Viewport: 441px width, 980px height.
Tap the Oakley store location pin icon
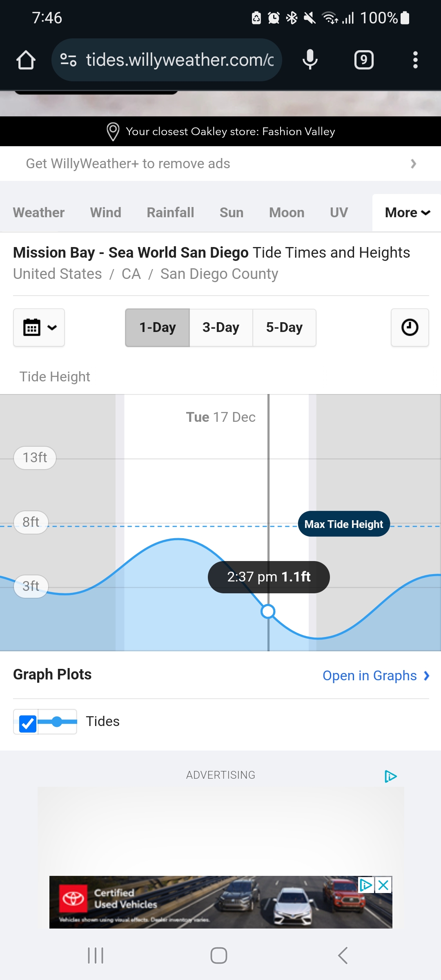113,131
